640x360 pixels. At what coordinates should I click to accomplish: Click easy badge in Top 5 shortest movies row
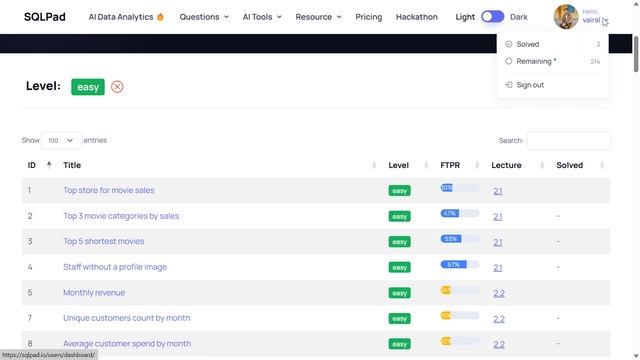(399, 242)
